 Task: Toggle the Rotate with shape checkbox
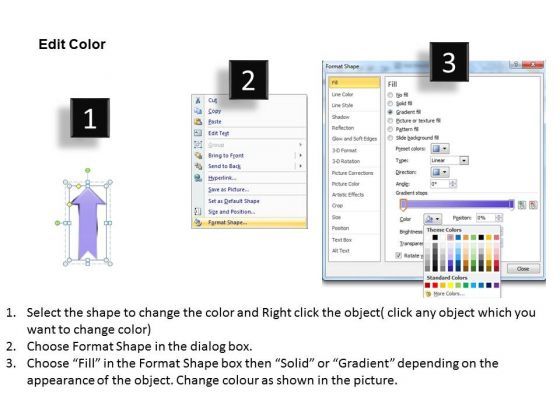399,255
